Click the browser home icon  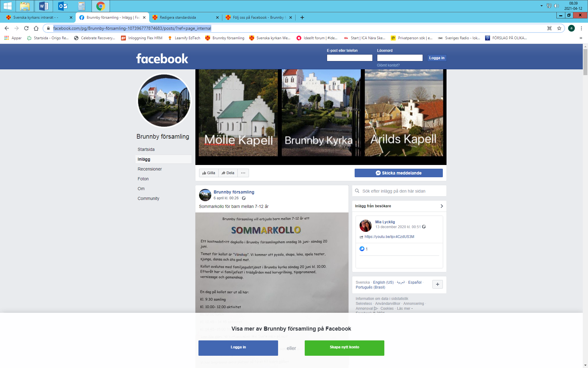tap(36, 28)
